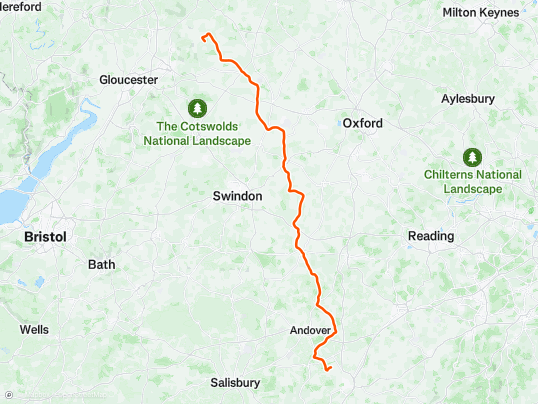Click the Milton Keynes label
Viewport: 538px width, 404px height.
[481, 13]
